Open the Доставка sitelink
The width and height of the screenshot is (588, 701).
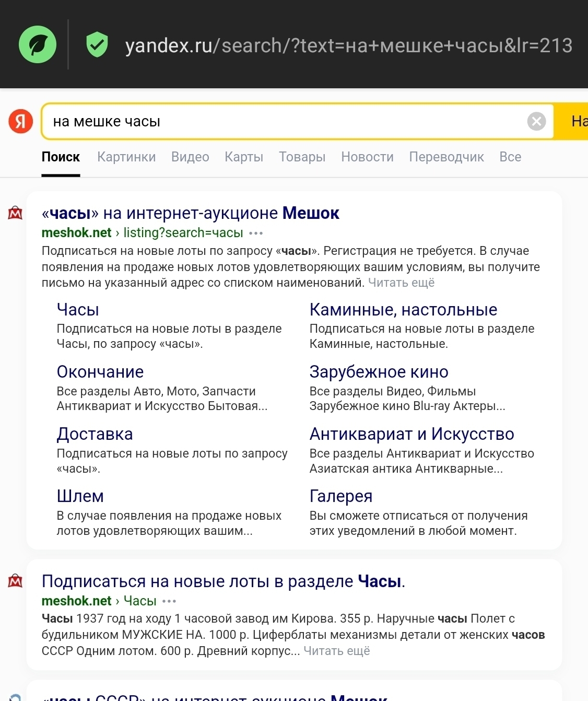click(95, 434)
